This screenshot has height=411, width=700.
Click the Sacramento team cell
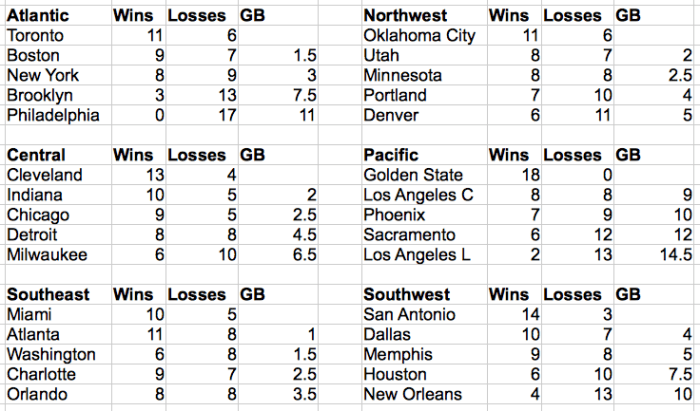click(410, 235)
